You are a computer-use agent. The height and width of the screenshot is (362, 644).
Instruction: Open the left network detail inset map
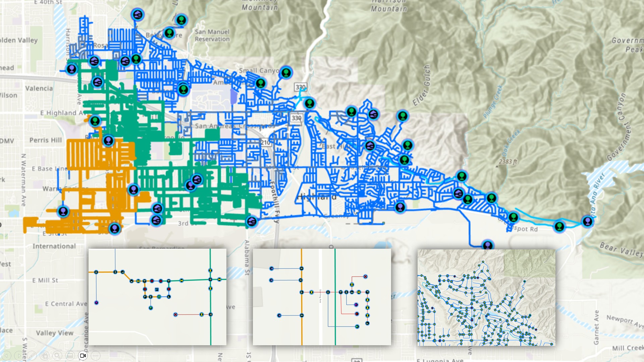pyautogui.click(x=157, y=297)
